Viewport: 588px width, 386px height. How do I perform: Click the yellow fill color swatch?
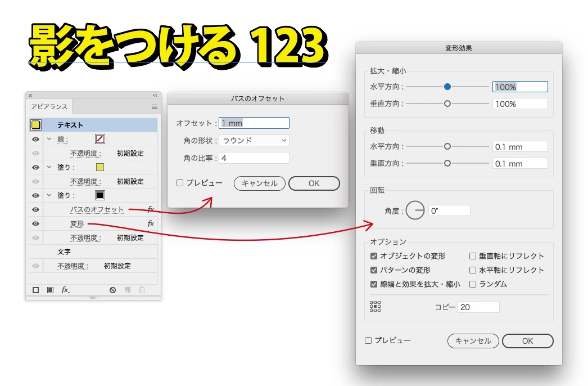[100, 167]
